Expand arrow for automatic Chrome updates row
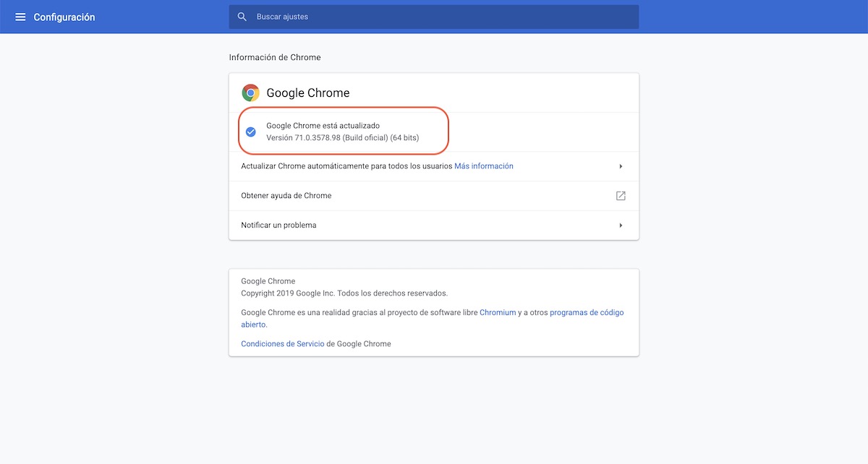Image resolution: width=868 pixels, height=464 pixels. (621, 166)
